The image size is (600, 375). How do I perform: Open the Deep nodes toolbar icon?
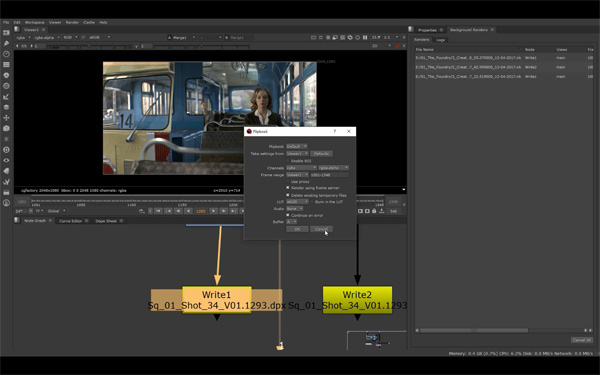pyautogui.click(x=6, y=150)
